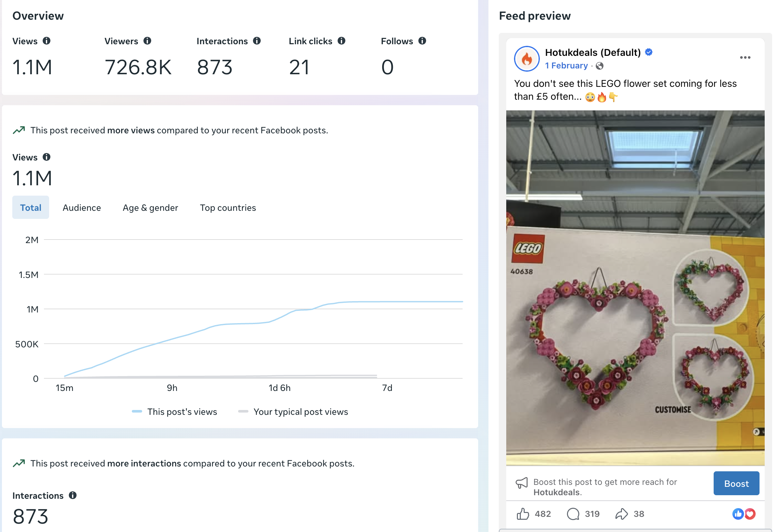Click the Hotukdeals profile avatar
Image resolution: width=776 pixels, height=532 pixels.
click(527, 59)
